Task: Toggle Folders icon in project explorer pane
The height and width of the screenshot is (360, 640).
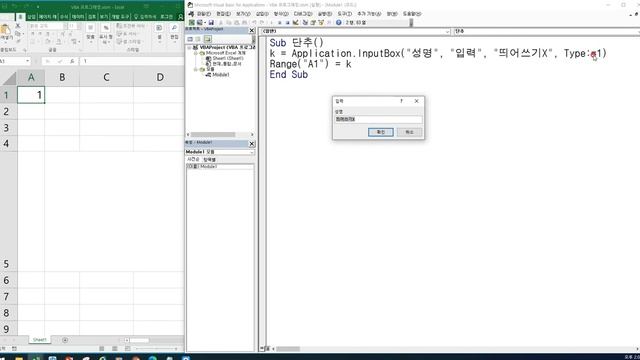Action: point(208,39)
